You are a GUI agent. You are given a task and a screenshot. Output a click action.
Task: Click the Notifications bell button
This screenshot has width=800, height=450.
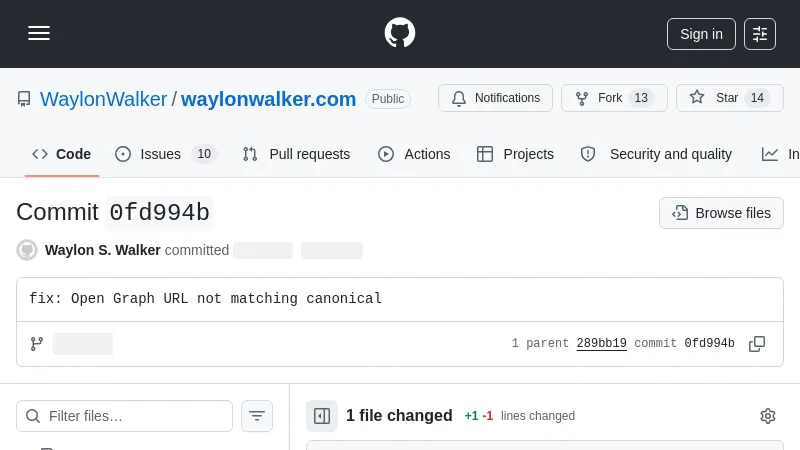[x=495, y=98]
